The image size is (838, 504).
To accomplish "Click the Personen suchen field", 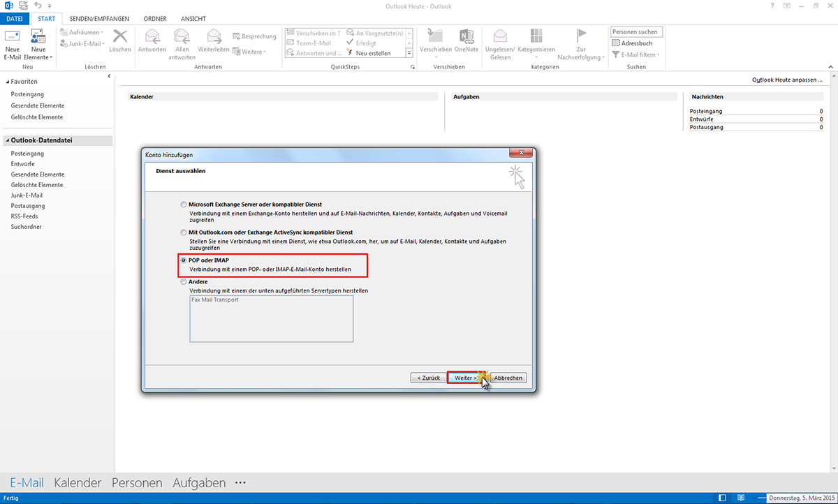I will (x=636, y=32).
